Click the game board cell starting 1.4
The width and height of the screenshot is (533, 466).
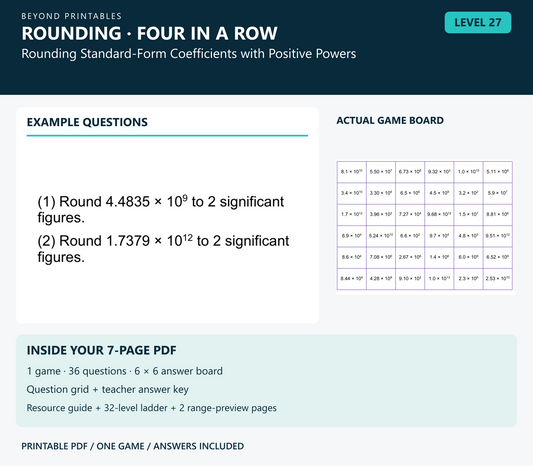pyautogui.click(x=439, y=257)
